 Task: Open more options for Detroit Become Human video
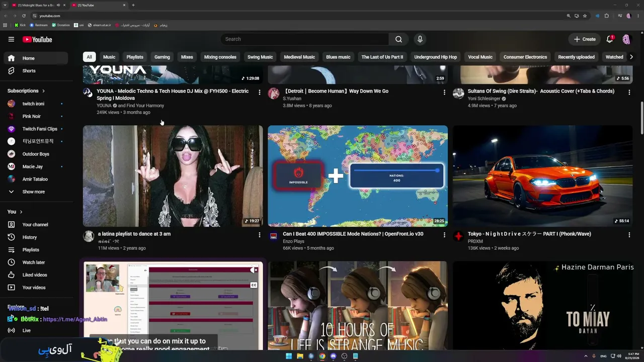pos(444,93)
